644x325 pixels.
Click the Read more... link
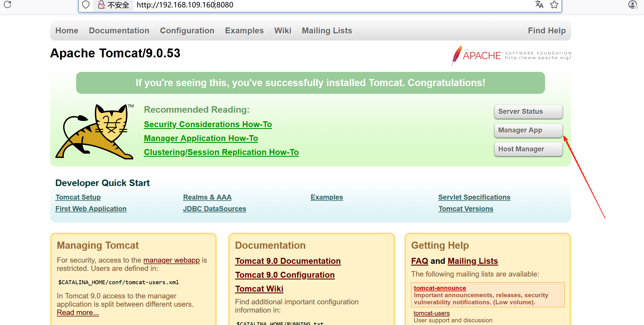click(78, 313)
